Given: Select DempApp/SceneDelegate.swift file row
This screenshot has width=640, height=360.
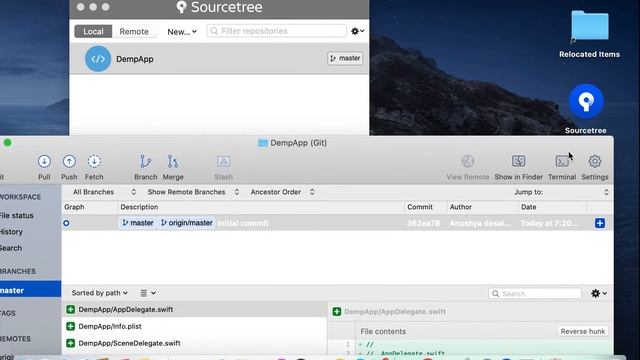Looking at the screenshot, I should (x=194, y=343).
